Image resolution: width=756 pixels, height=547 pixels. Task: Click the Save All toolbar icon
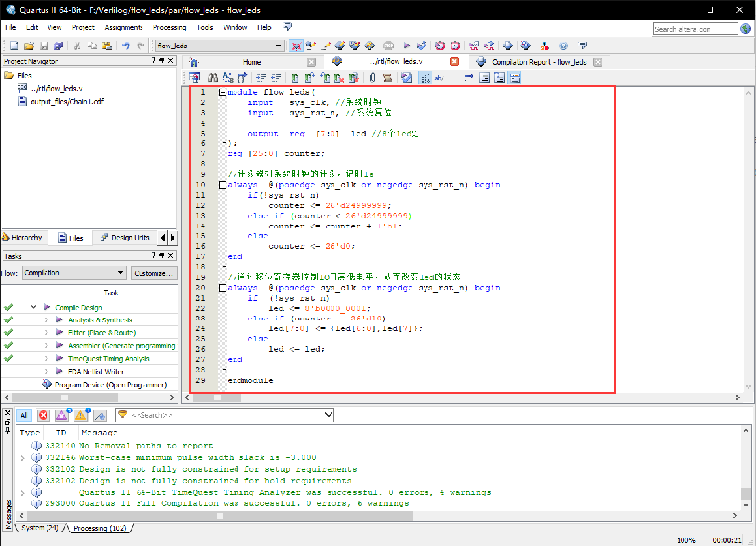pos(58,46)
